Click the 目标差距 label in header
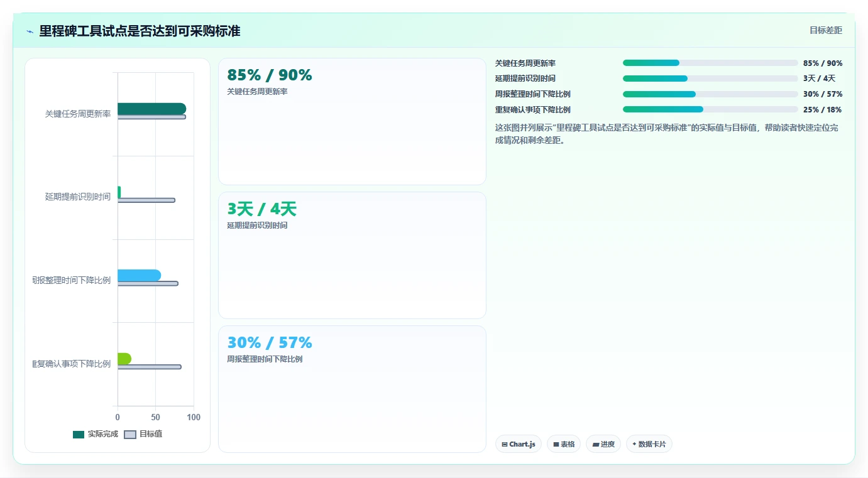868x478 pixels. [826, 30]
